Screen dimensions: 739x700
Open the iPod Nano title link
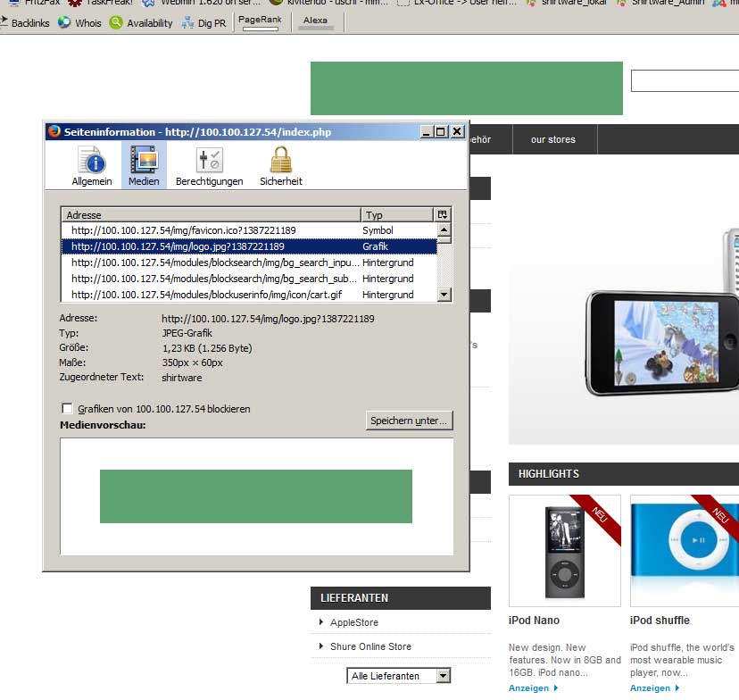pos(534,621)
